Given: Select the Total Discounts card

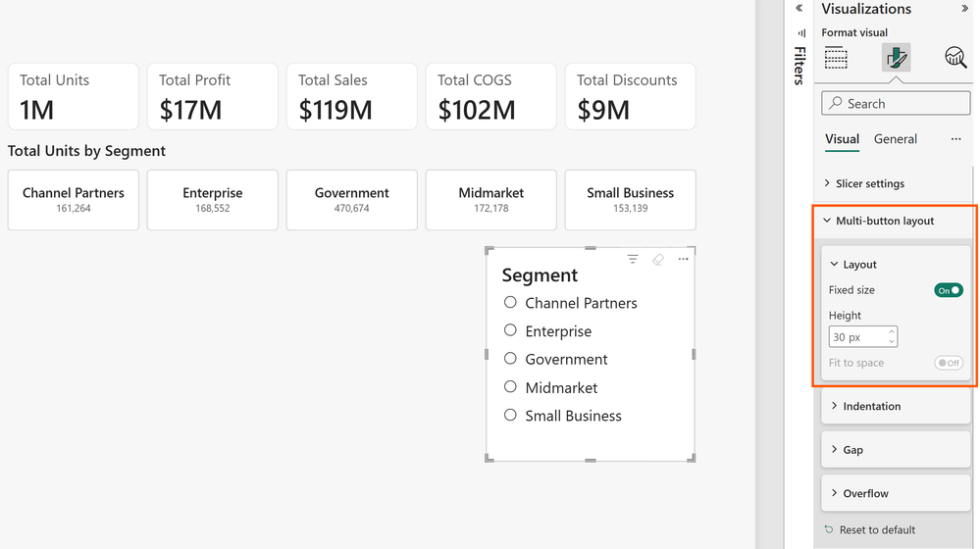Looking at the screenshot, I should click(630, 96).
